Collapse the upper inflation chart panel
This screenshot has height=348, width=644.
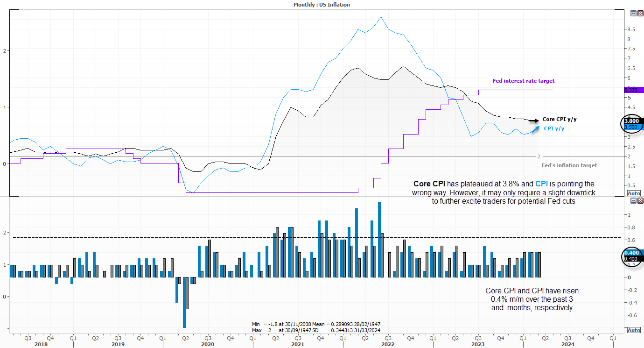click(x=633, y=14)
